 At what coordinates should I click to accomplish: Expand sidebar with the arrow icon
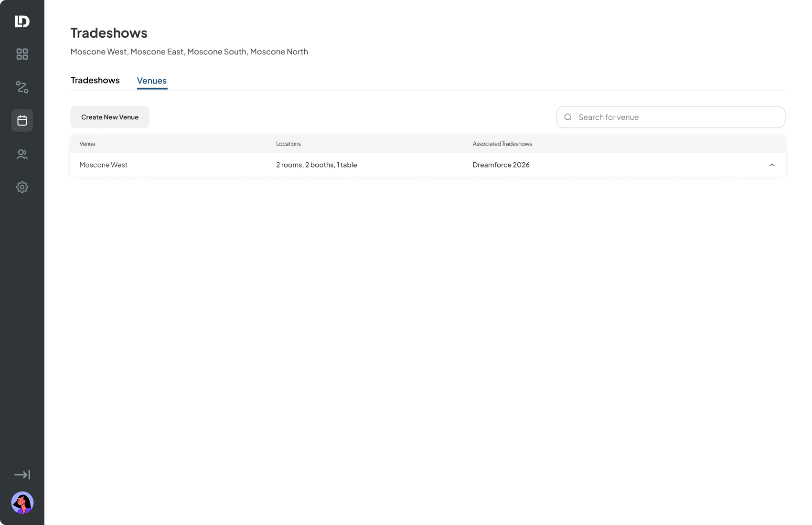pyautogui.click(x=22, y=474)
